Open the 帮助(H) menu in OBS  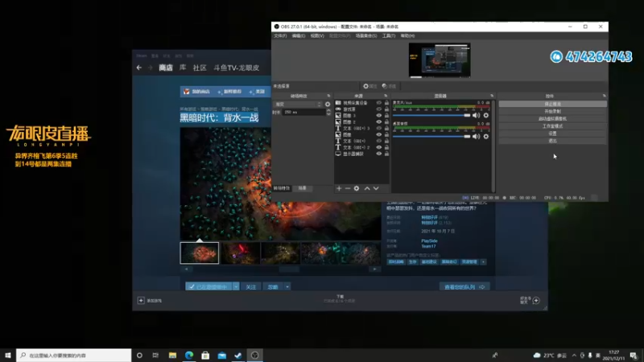[x=407, y=36]
